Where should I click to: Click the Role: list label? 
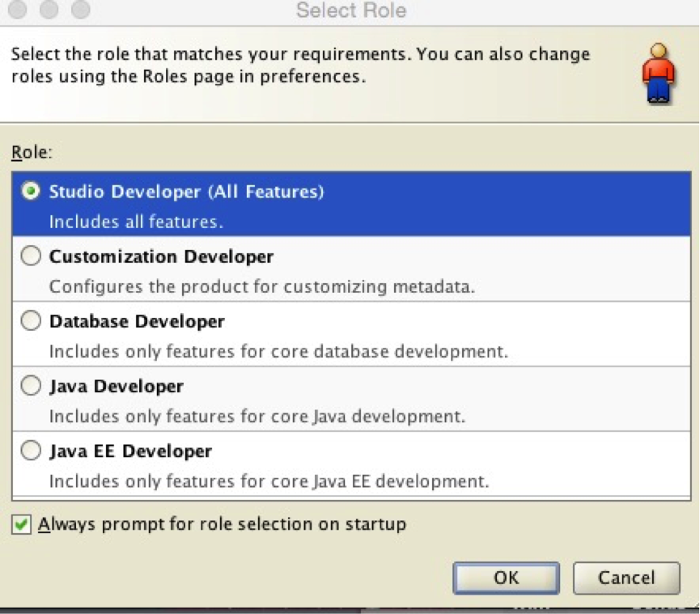[x=32, y=152]
